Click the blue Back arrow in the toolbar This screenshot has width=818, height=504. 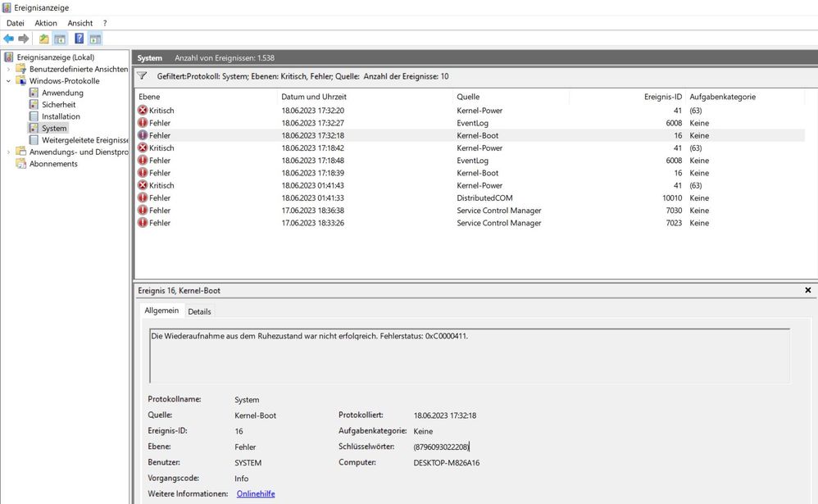coord(9,39)
